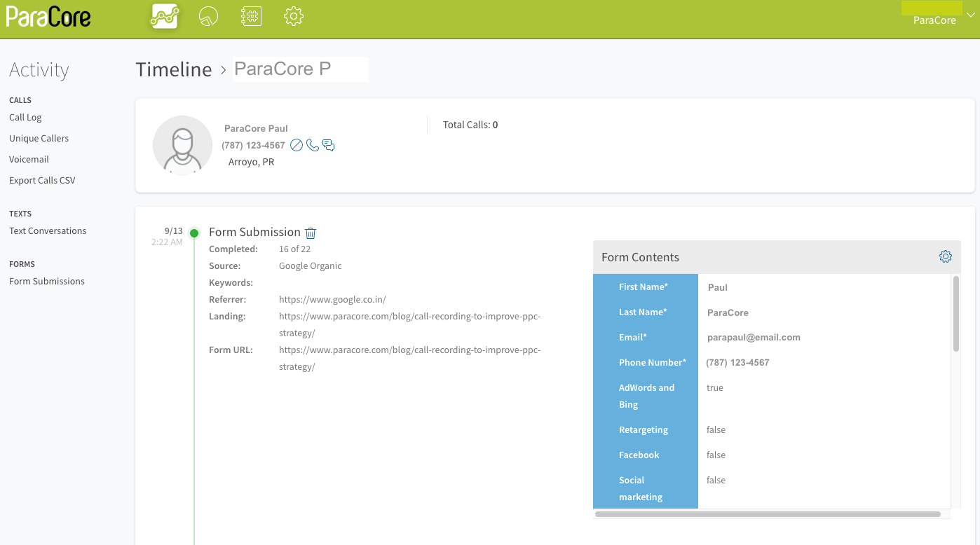Click Total Calls: 0 text
This screenshot has width=980, height=545.
[x=470, y=125]
